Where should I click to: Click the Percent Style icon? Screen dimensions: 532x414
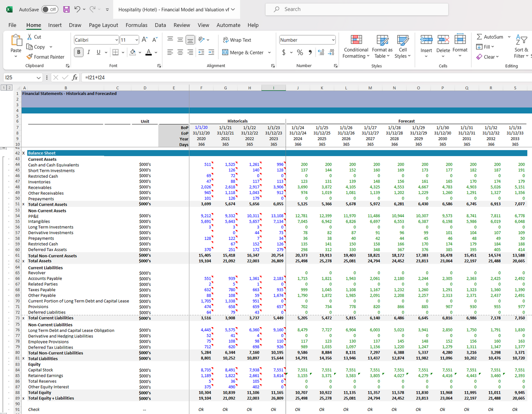(300, 53)
